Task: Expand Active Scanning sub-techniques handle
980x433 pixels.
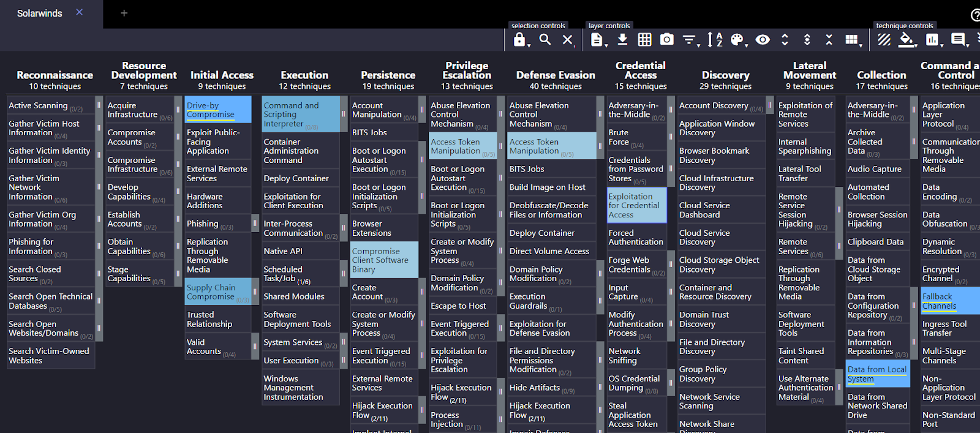Action: (99, 105)
